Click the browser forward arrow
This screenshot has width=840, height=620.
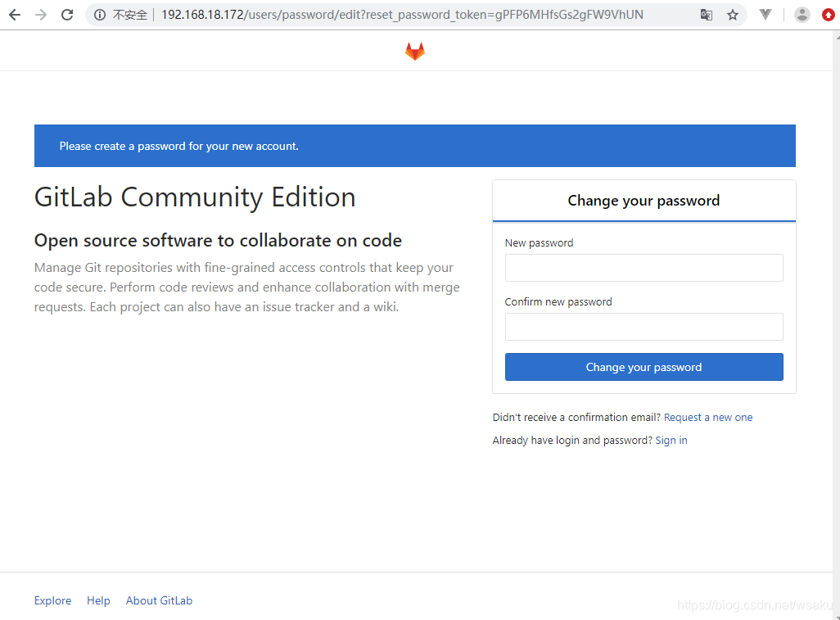click(41, 15)
